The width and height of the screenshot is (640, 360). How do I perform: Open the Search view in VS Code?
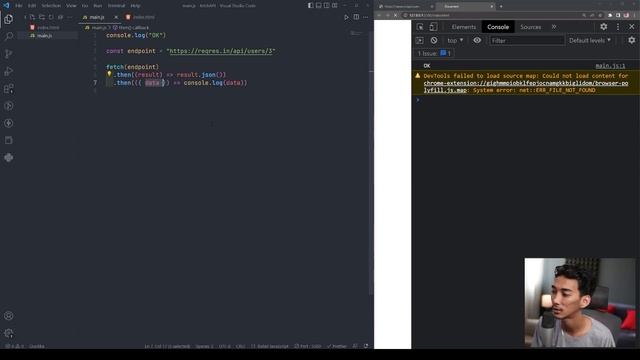click(9, 36)
